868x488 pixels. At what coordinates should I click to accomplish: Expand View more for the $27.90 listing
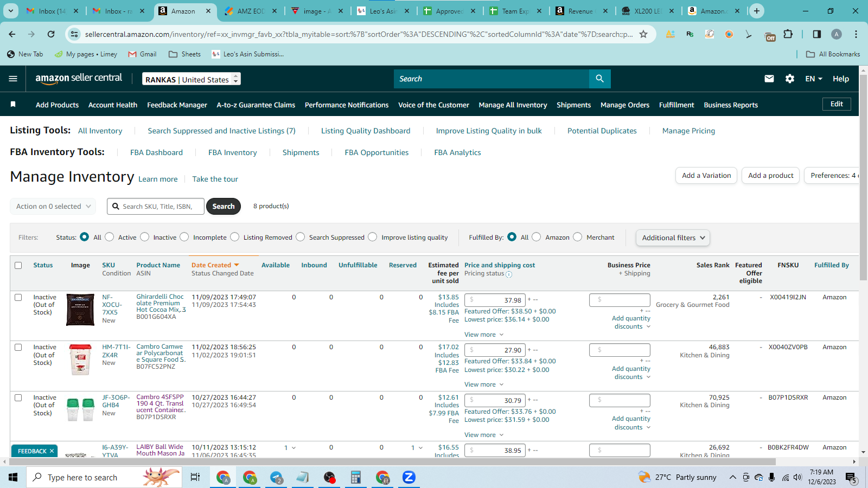pos(484,384)
